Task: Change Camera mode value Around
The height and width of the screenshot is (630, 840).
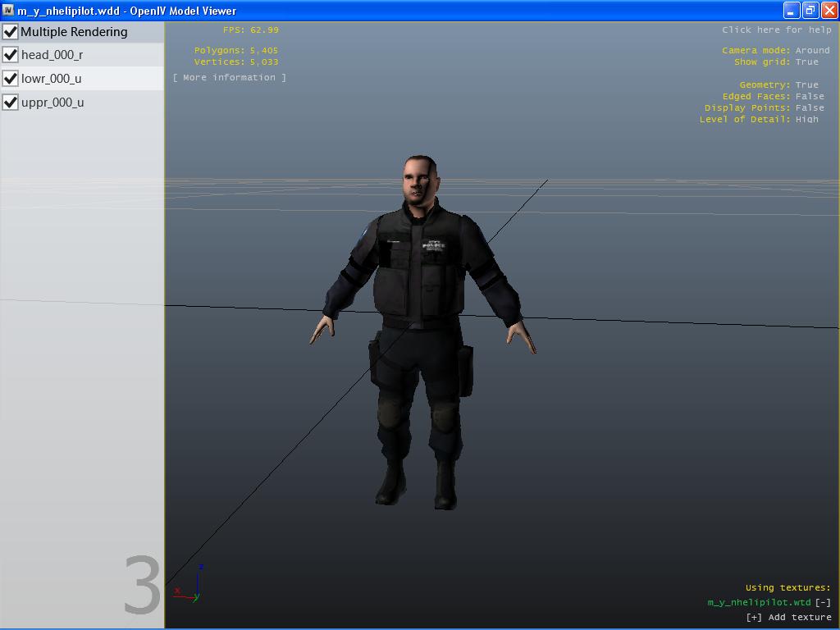Action: click(x=812, y=51)
